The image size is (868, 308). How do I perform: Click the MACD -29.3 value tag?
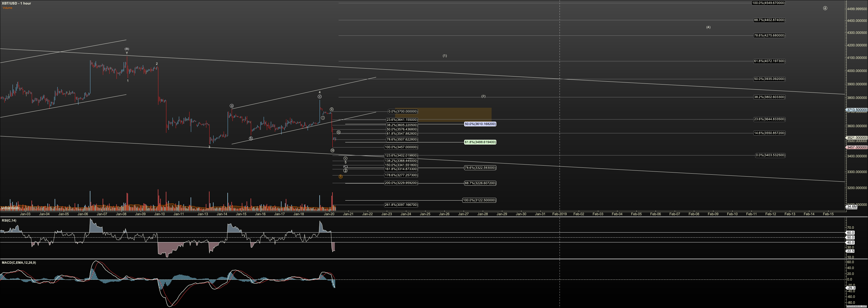(x=851, y=288)
